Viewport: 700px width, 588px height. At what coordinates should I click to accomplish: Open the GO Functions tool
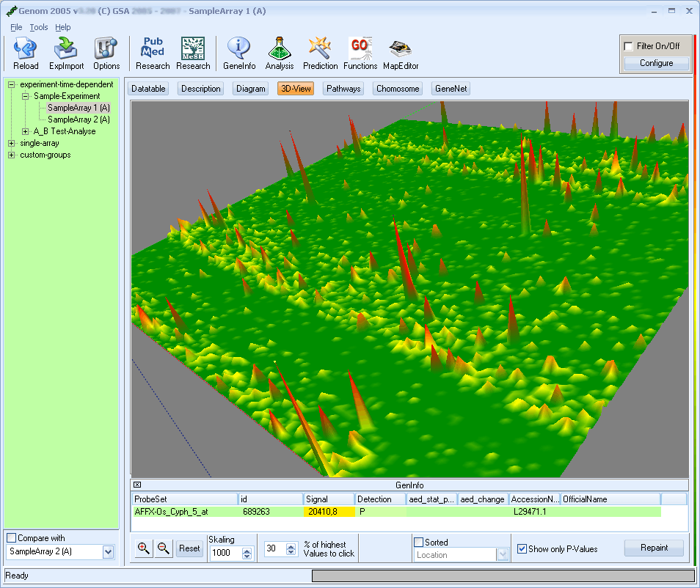click(x=360, y=49)
